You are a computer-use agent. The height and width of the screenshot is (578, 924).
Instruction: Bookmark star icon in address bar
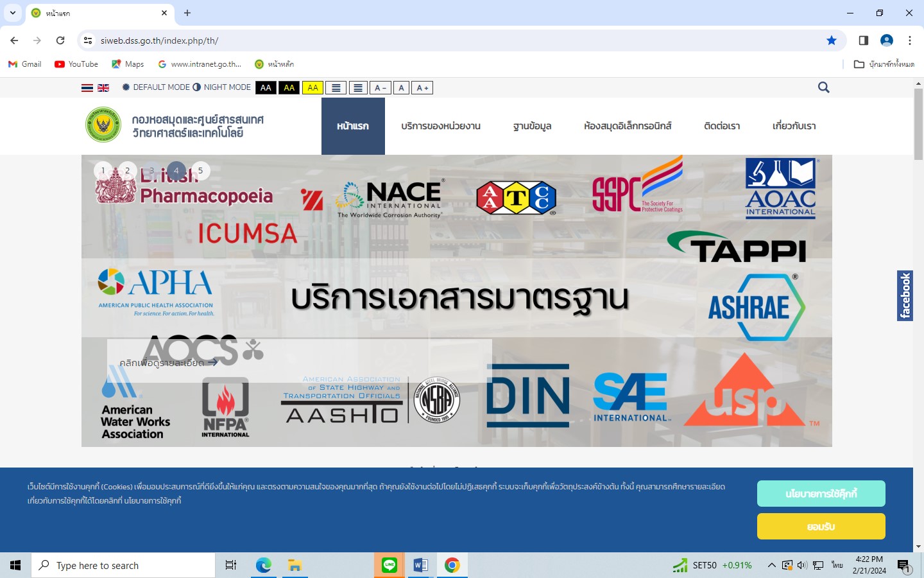(x=832, y=40)
